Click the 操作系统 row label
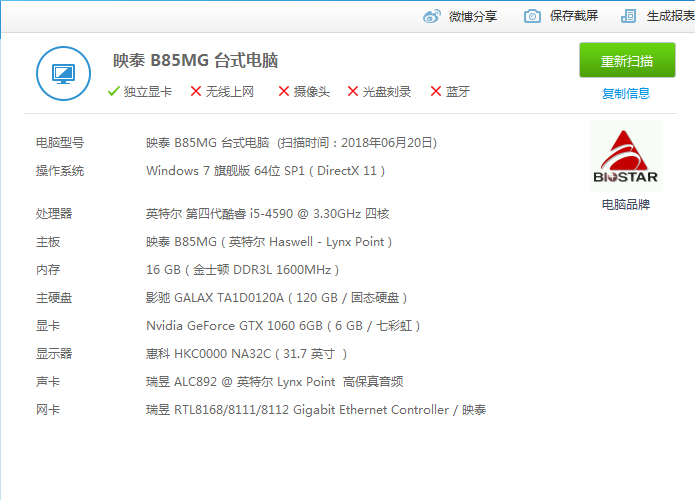 (60, 171)
